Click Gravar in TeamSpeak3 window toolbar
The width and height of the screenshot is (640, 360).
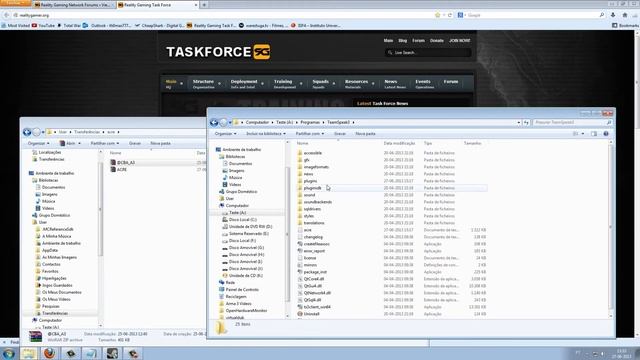point(340,134)
